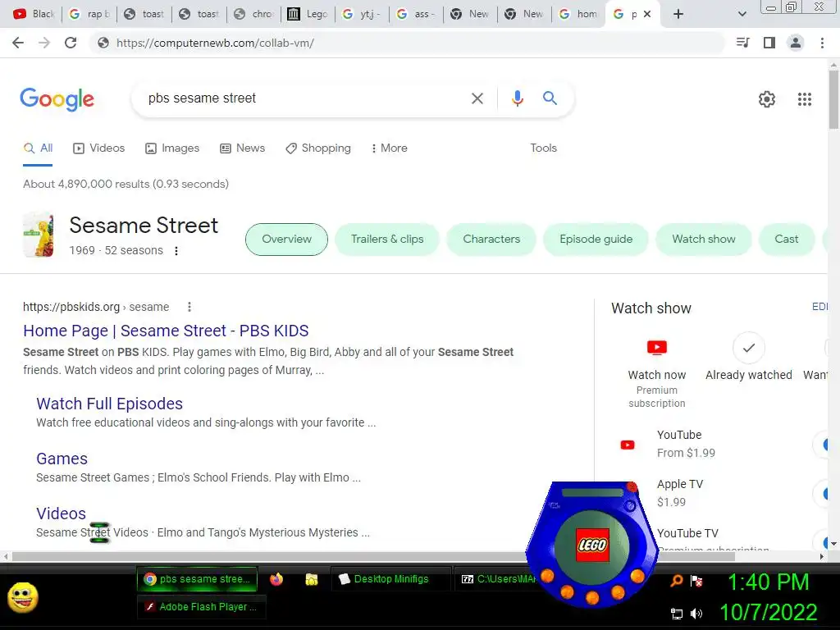Open Home Page Sesame Street PBS KIDS link

(166, 331)
